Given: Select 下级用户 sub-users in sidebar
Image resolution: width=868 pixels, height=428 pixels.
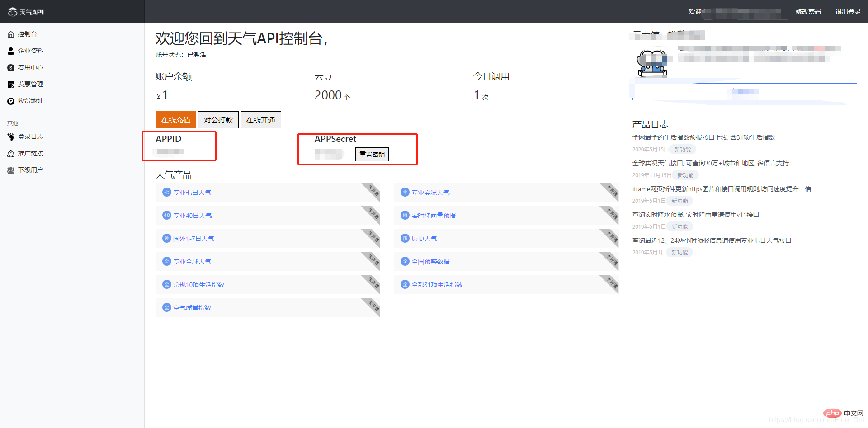Looking at the screenshot, I should click(x=30, y=169).
